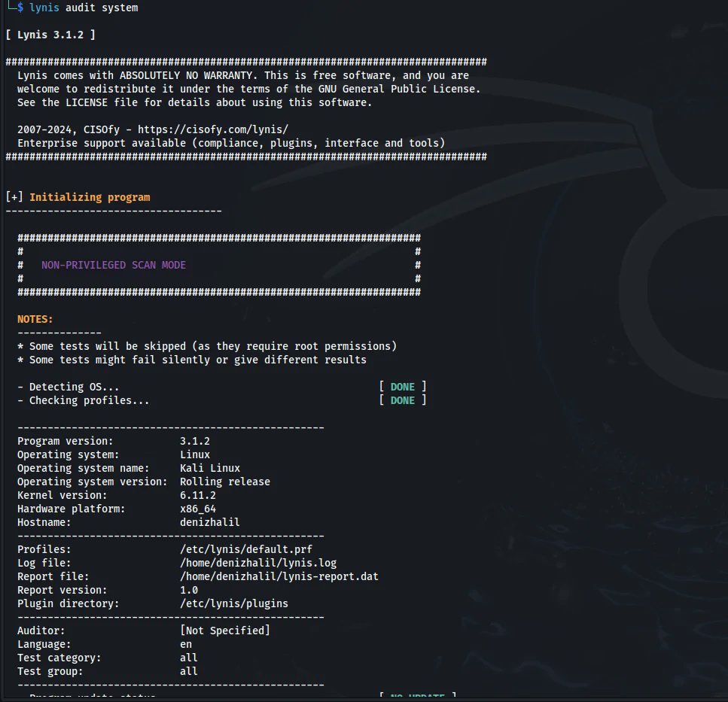Click 'Some tests might fail silently' note line
This screenshot has height=702, width=728.
click(192, 360)
